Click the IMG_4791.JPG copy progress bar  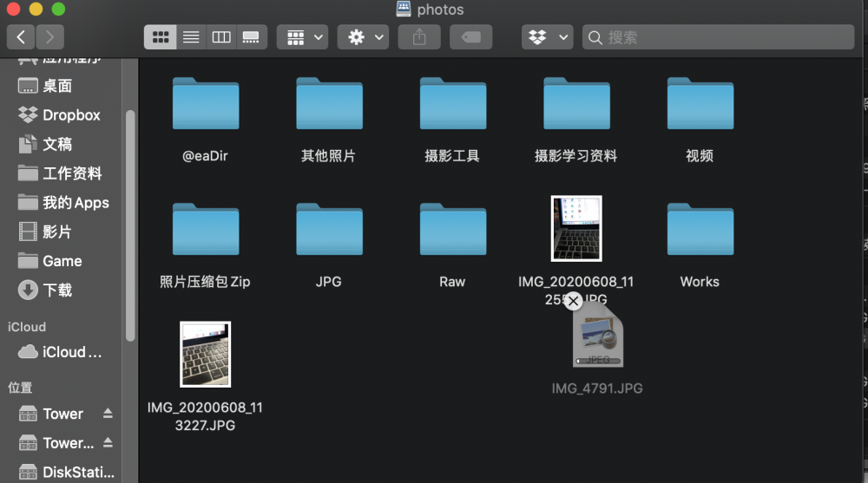click(x=598, y=361)
